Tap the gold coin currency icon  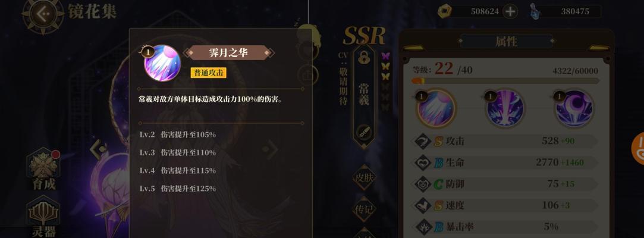coord(444,11)
